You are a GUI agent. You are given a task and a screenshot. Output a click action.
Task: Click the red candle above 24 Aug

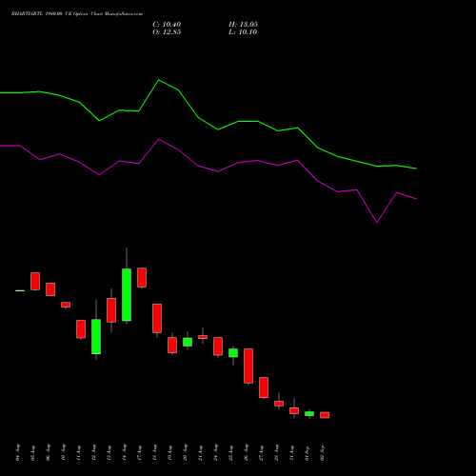tap(218, 347)
